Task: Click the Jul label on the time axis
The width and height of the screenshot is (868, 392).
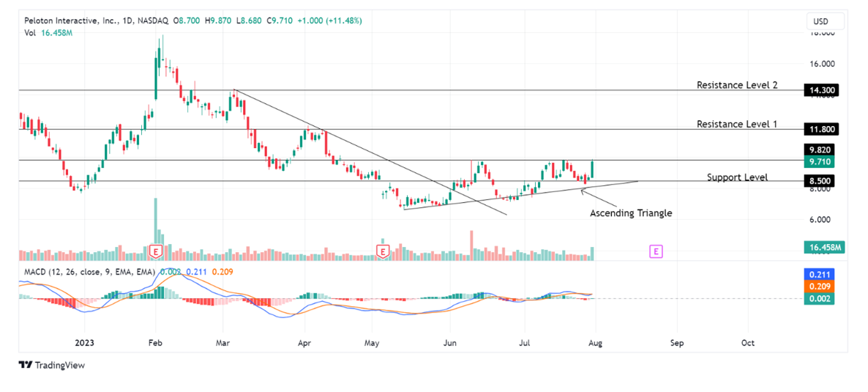Action: (524, 343)
